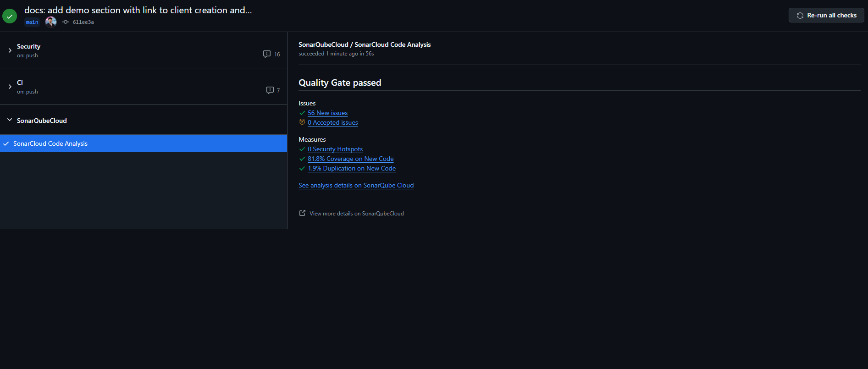Open the 0 Security Hotspots link
This screenshot has width=868, height=369.
pyautogui.click(x=335, y=149)
